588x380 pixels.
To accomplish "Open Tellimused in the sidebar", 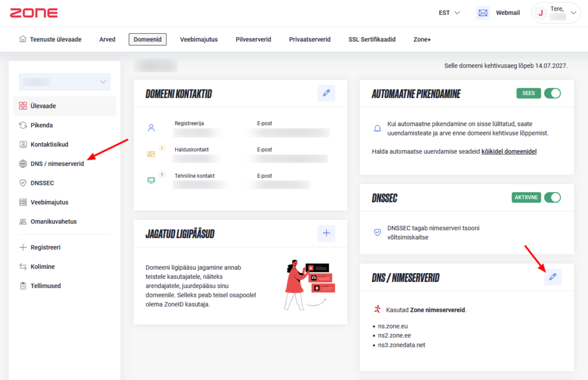I will pyautogui.click(x=45, y=286).
